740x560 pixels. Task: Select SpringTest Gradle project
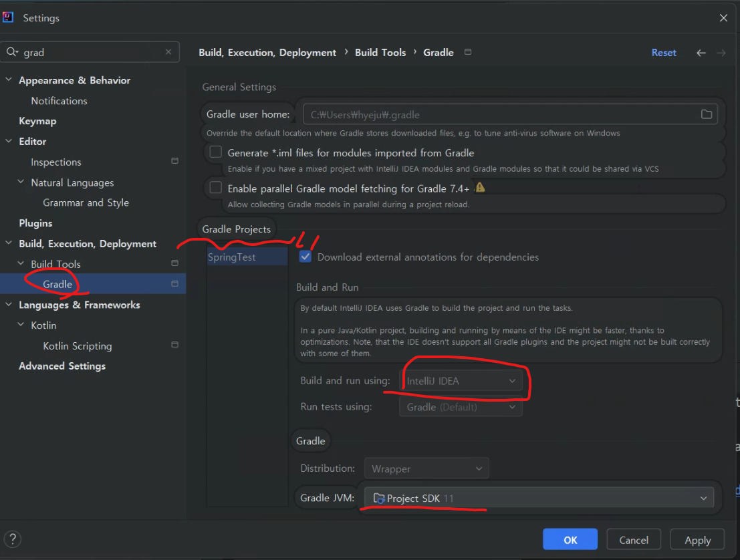pos(247,257)
